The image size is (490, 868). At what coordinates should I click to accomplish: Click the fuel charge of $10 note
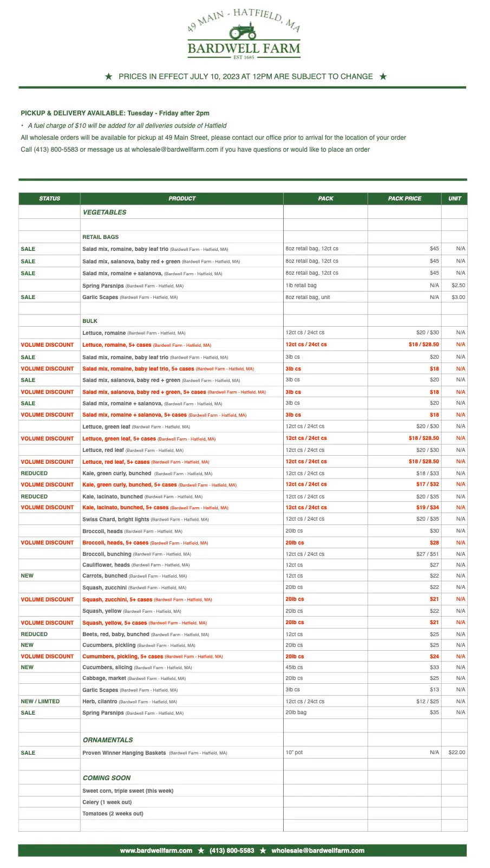point(127,126)
